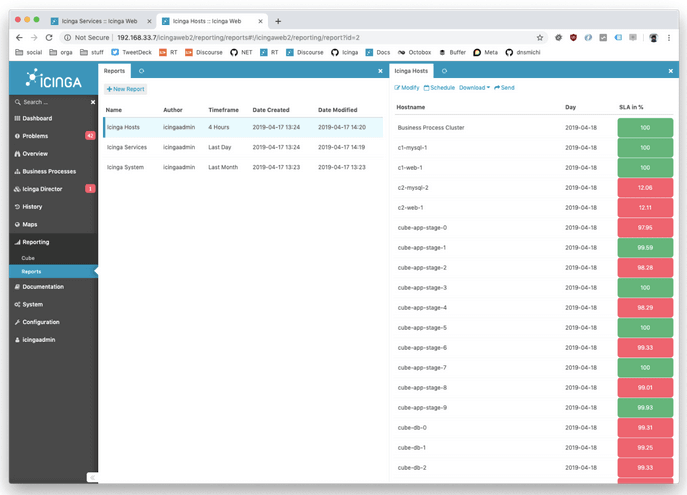
Task: Open the browser profile avatar
Action: coord(653,38)
